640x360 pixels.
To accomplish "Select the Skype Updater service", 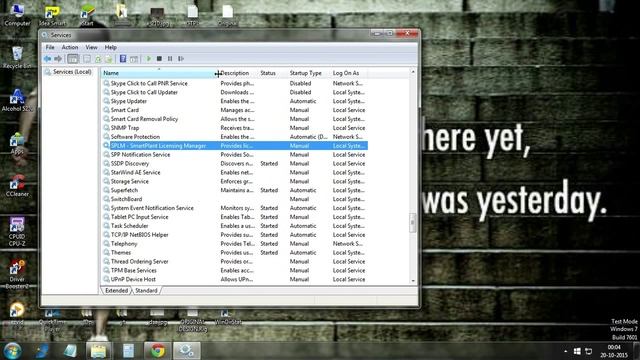I will click(x=235, y=101).
